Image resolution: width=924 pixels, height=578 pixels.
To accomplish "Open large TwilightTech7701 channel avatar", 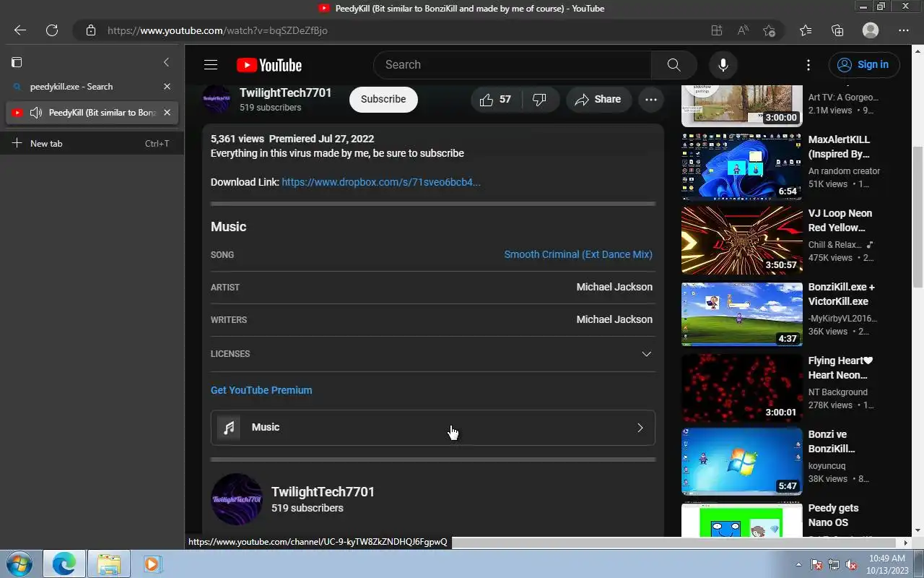I will point(237,499).
